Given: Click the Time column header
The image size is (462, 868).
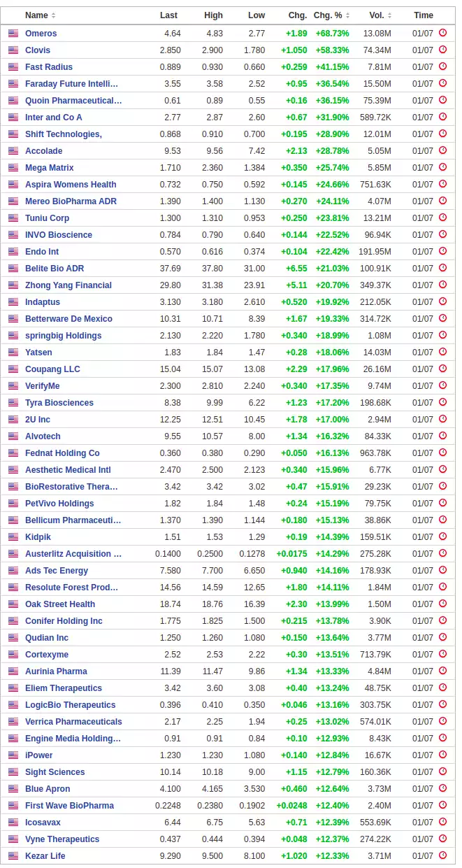Looking at the screenshot, I should [x=423, y=15].
